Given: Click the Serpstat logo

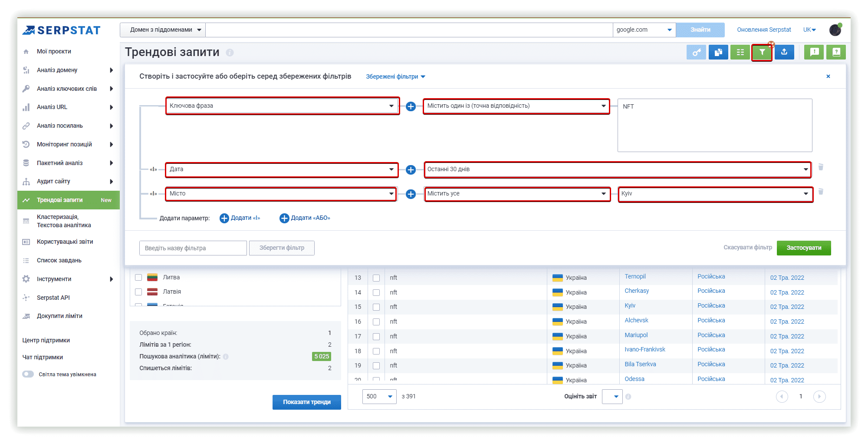Looking at the screenshot, I should pos(62,30).
